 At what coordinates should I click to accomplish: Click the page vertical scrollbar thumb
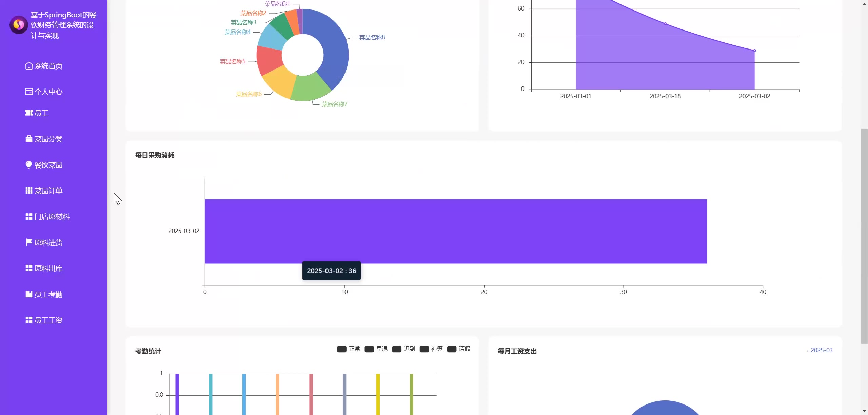click(864, 236)
